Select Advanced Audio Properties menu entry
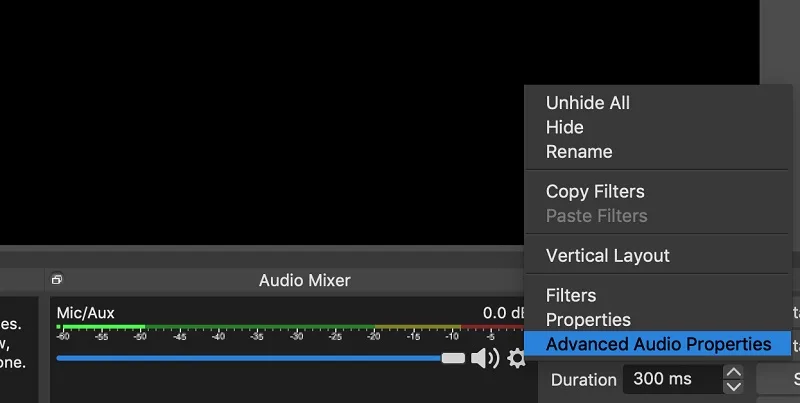The width and height of the screenshot is (800, 403). tap(658, 344)
